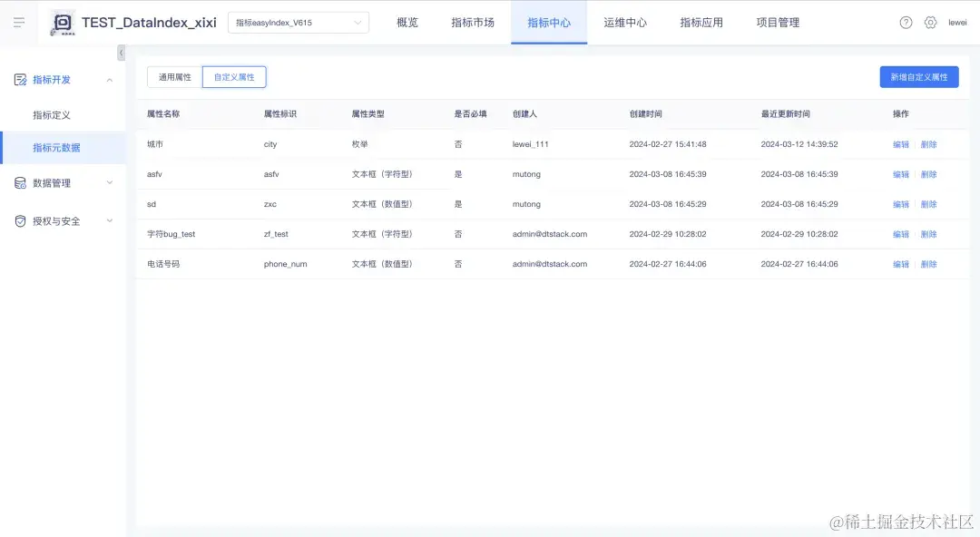Click the 授权与安全 sidebar icon

(21, 220)
